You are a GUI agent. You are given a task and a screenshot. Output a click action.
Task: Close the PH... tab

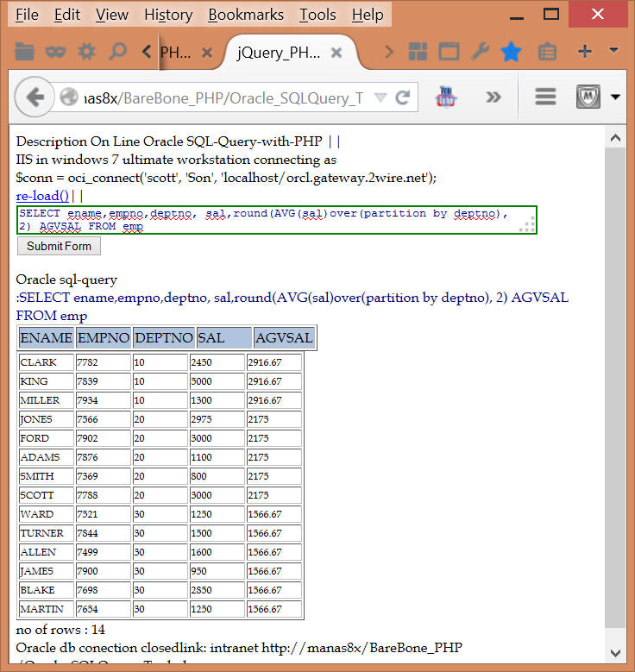point(207,53)
